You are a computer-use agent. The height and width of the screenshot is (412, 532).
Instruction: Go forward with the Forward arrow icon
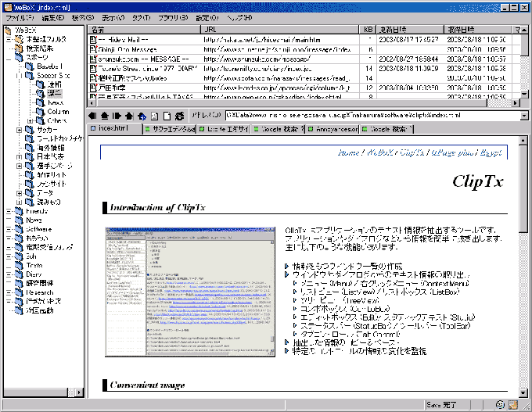[x=117, y=116]
